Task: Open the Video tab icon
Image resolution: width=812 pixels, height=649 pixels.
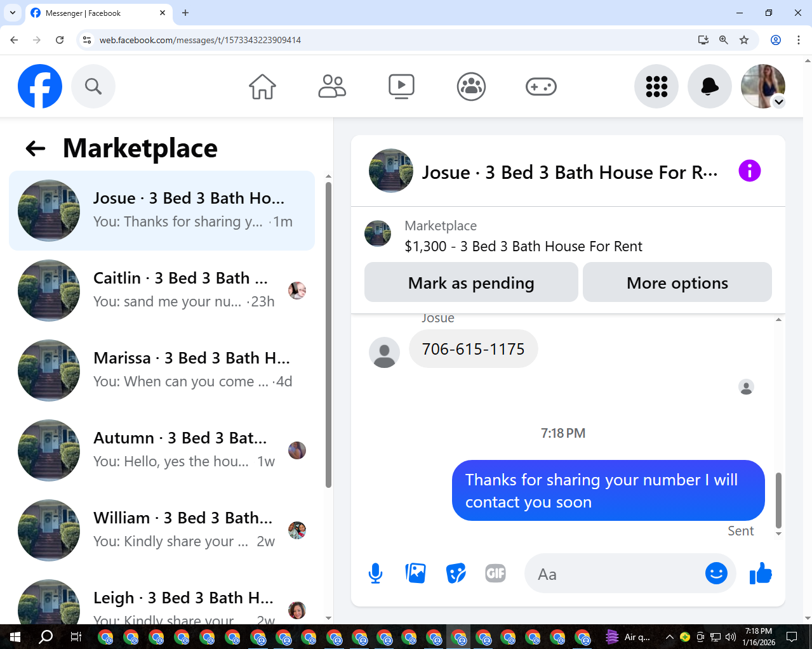Action: [x=401, y=86]
